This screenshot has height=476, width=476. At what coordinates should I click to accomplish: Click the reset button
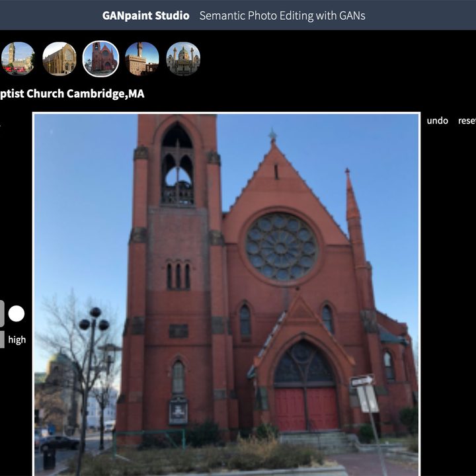tap(467, 121)
